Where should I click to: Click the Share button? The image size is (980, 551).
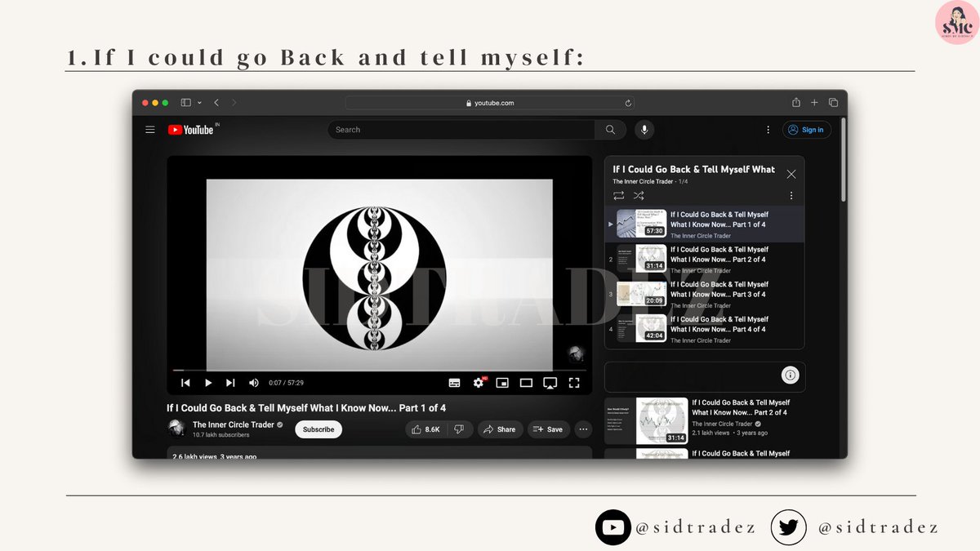click(x=500, y=429)
